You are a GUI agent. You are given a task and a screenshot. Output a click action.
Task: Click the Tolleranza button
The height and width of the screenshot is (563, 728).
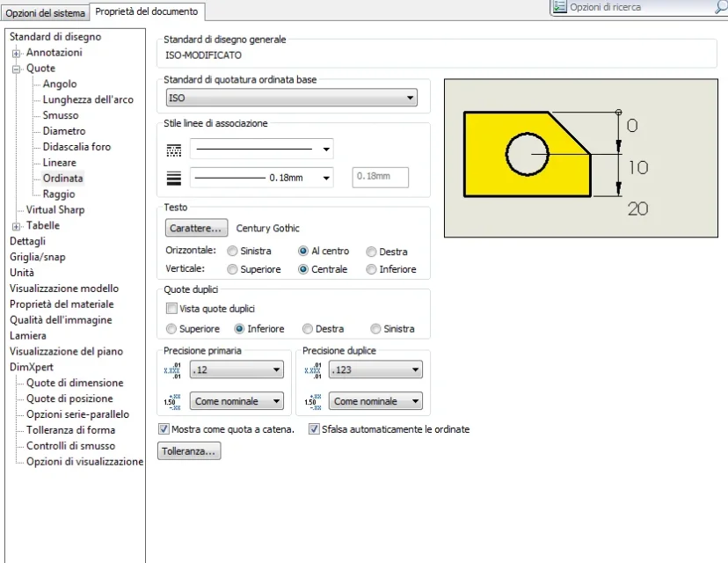click(189, 451)
